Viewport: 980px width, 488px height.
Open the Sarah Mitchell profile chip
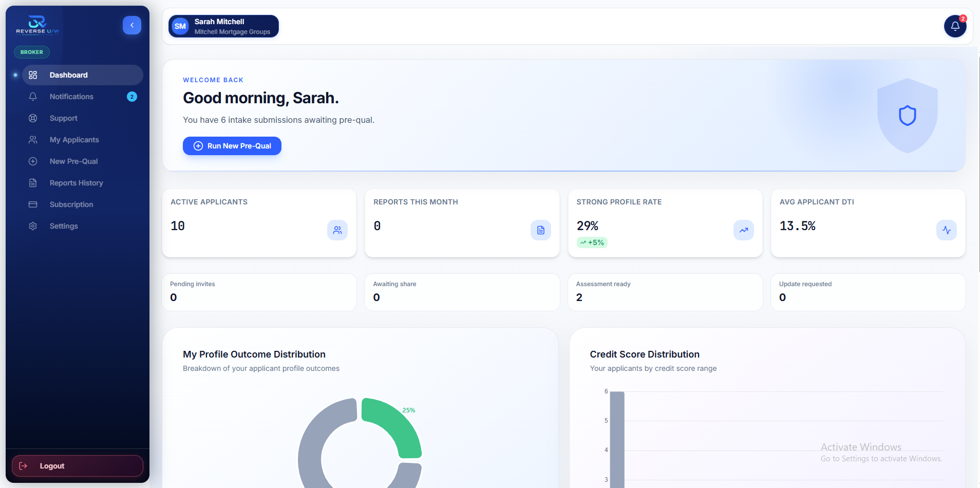(223, 26)
